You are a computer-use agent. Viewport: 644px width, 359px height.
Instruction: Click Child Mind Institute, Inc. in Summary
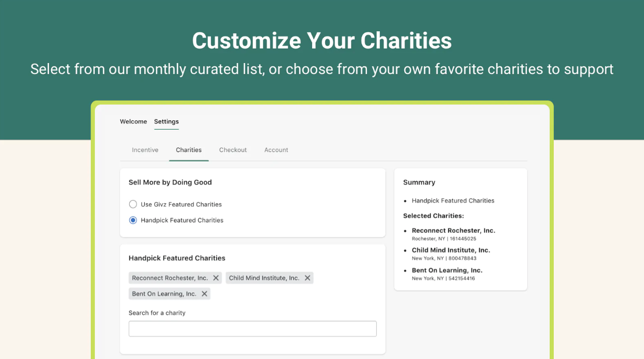[451, 250]
